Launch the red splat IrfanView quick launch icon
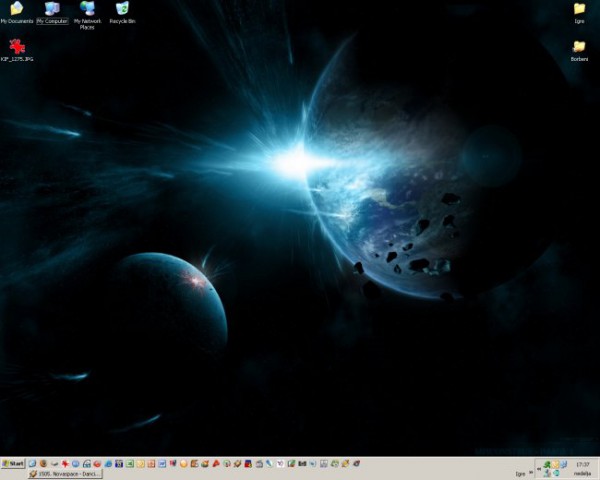600x480 pixels. [65, 464]
